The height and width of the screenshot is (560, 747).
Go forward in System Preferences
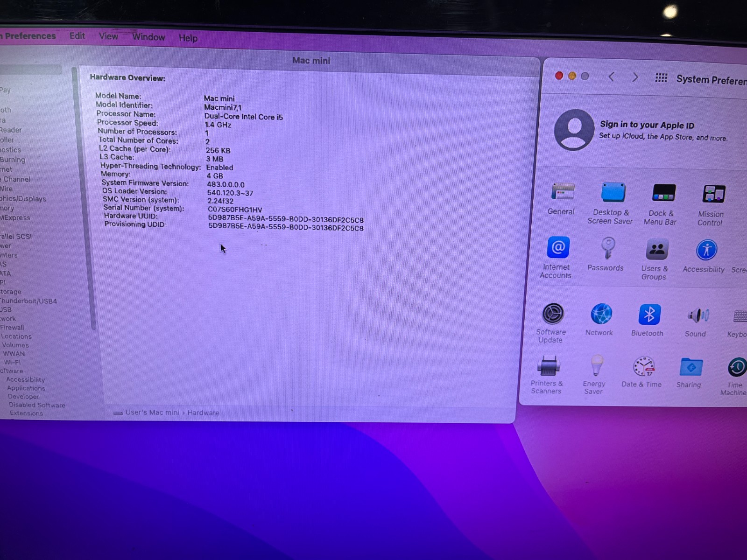(635, 77)
